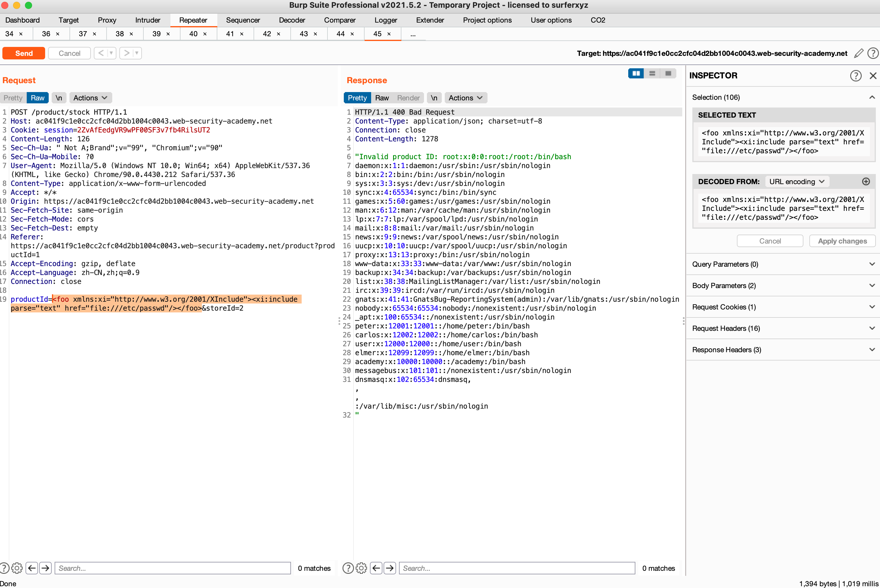This screenshot has height=588, width=880.
Task: Open the Dashboard tab
Action: (x=23, y=20)
